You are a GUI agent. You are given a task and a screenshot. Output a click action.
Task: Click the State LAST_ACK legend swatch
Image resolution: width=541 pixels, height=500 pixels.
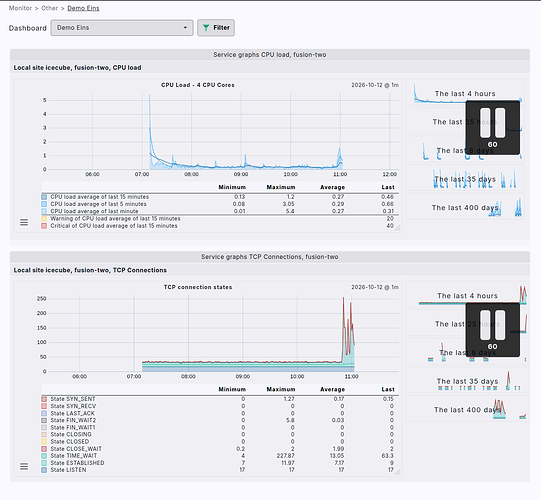pos(44,413)
